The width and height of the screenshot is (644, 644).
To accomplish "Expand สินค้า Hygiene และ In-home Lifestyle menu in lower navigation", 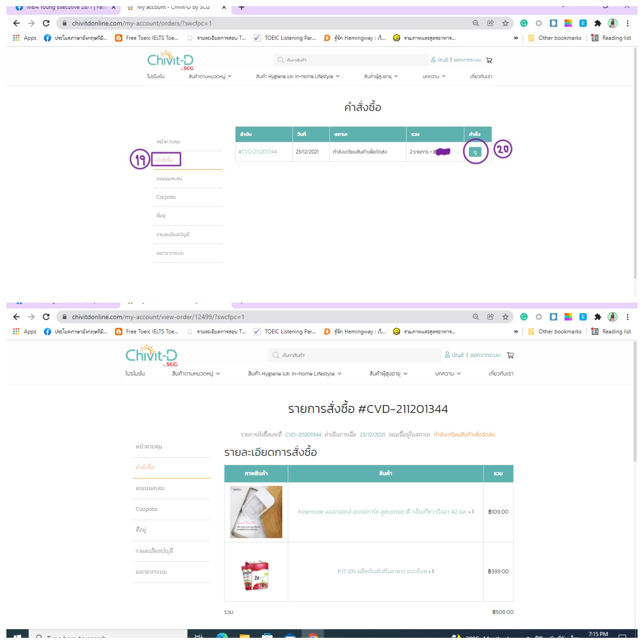I will click(x=295, y=374).
